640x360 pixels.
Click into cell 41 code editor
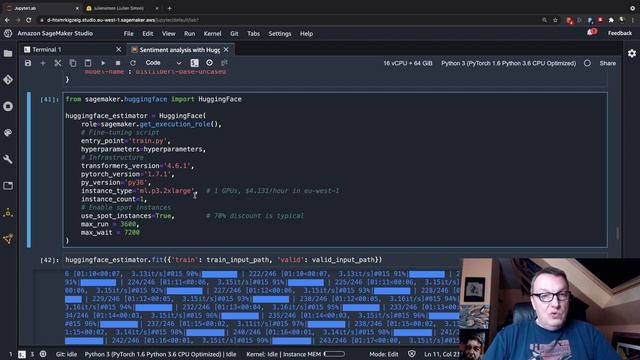coord(335,170)
